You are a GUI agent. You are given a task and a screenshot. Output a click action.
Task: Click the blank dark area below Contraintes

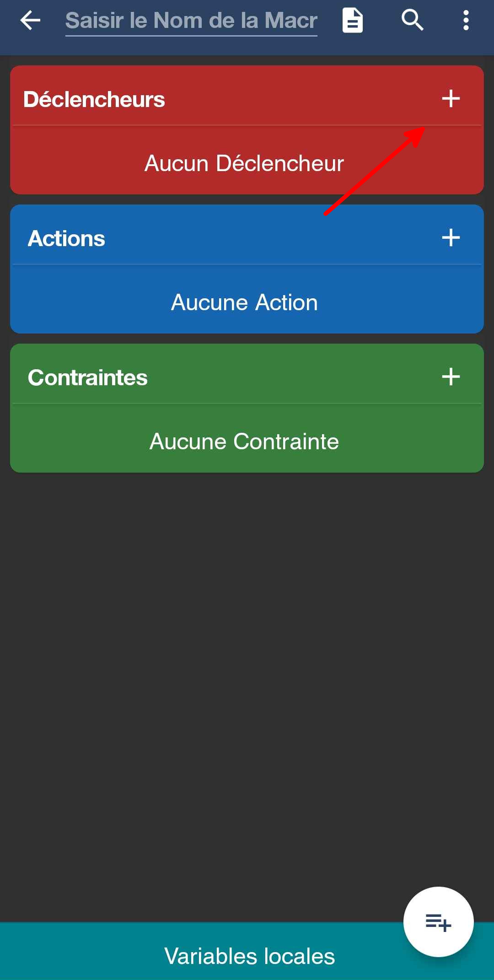click(x=247, y=663)
